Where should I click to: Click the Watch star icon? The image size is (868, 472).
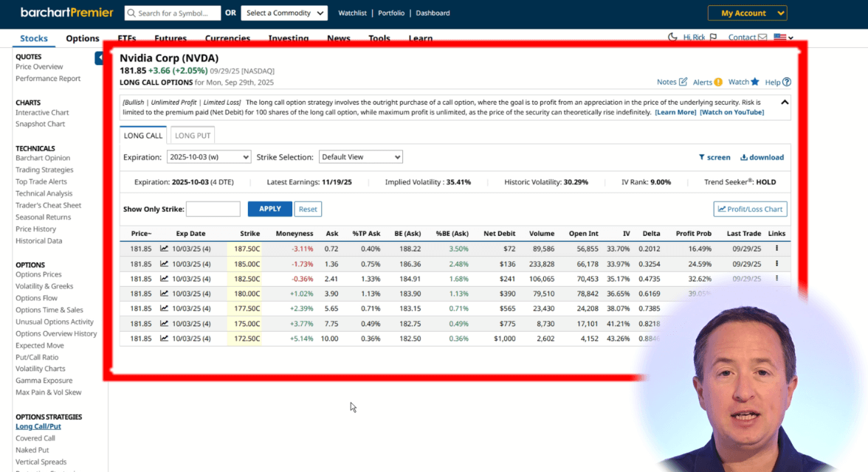754,82
